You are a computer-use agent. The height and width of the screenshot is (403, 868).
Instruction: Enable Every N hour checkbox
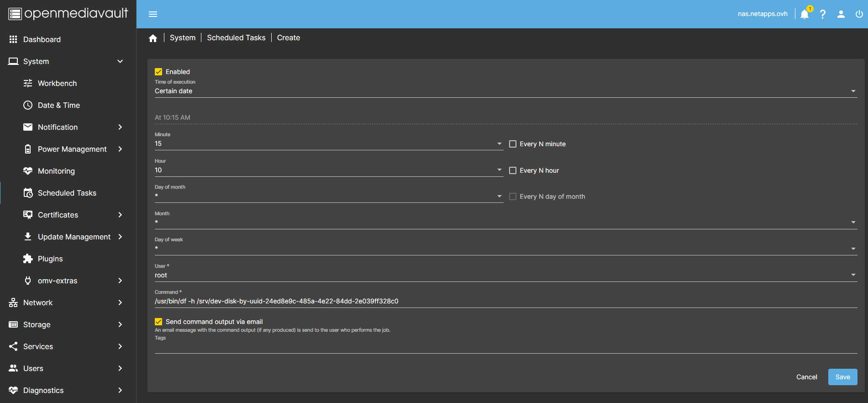pyautogui.click(x=513, y=170)
